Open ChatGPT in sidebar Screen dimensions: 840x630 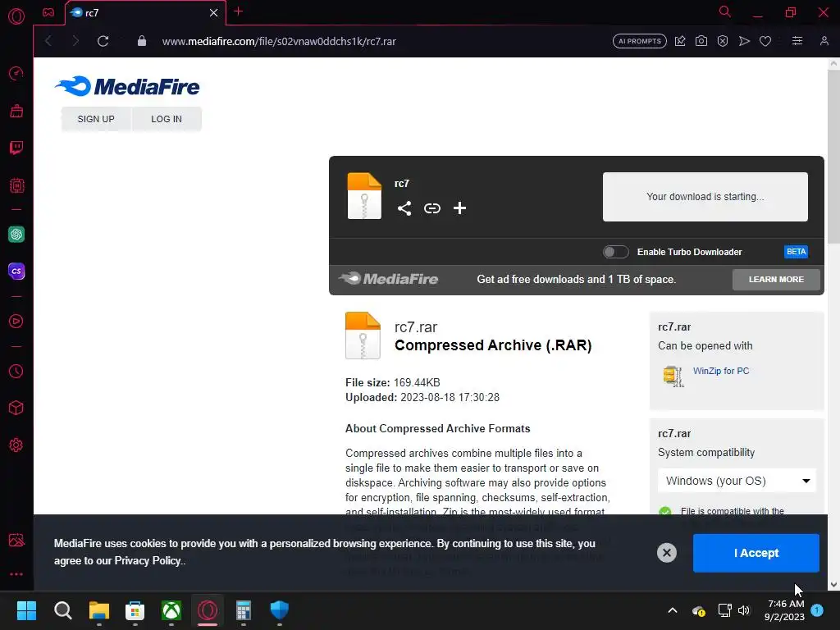point(16,234)
